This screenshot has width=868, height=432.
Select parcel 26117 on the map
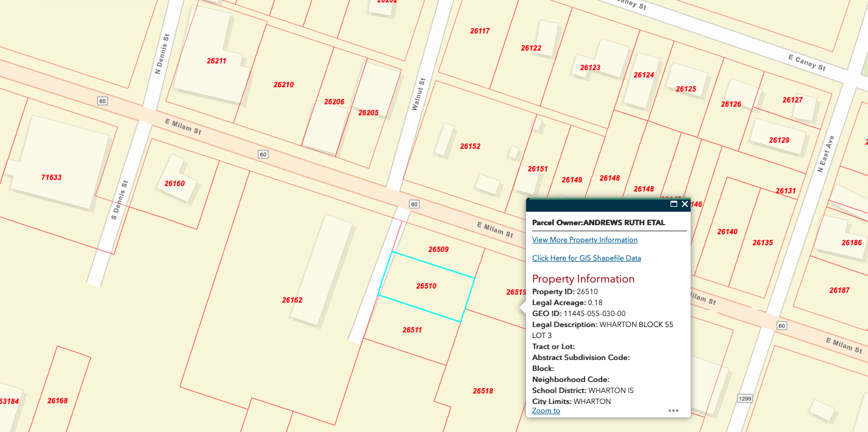coord(480,31)
